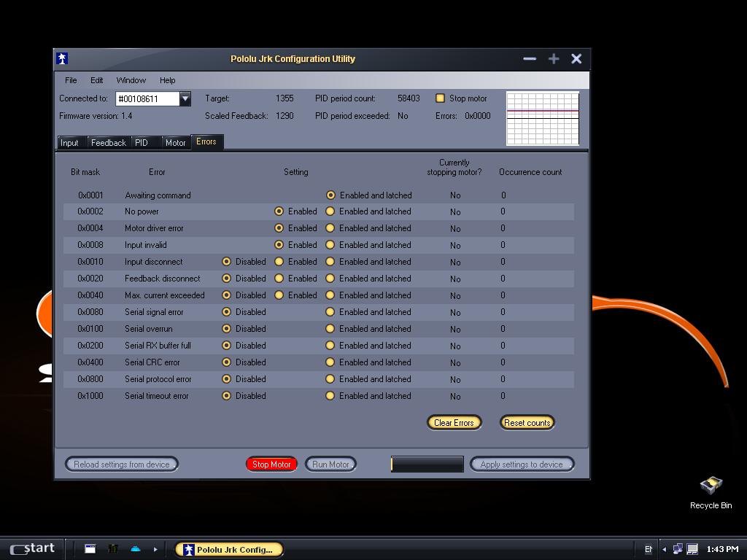Click the red Stop Motor button
Viewport: 747px width, 560px height.
tap(271, 464)
